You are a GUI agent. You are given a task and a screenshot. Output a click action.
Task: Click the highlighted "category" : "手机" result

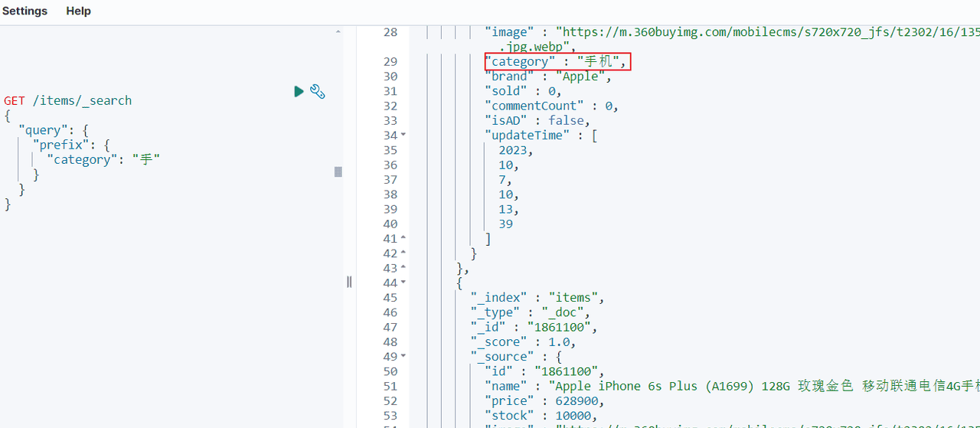pos(557,61)
